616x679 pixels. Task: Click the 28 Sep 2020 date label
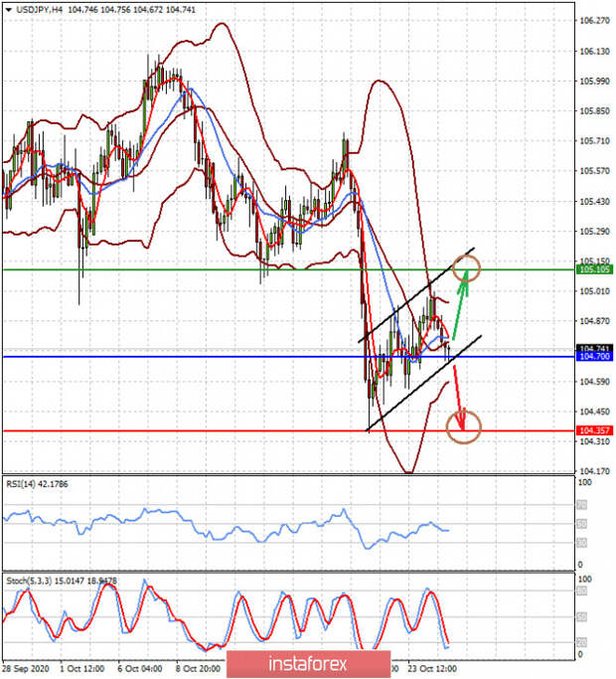tap(26, 669)
